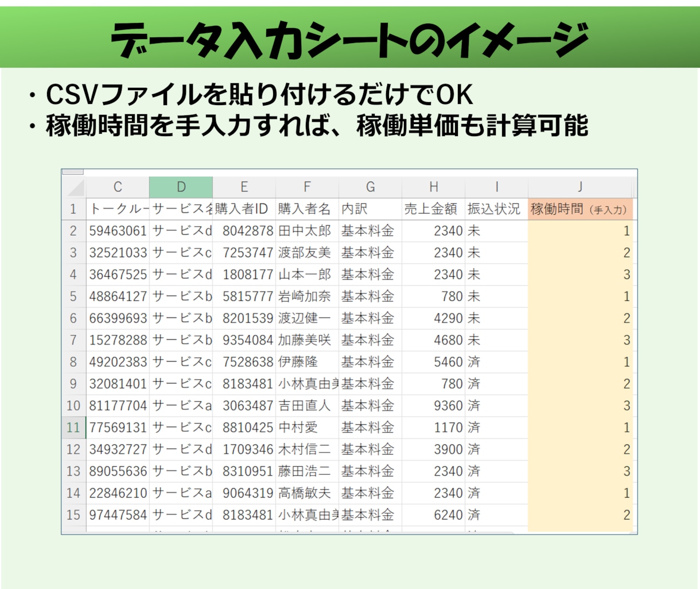Image resolution: width=700 pixels, height=589 pixels.
Task: Select buyer ID cell 1808177
Action: 244,274
